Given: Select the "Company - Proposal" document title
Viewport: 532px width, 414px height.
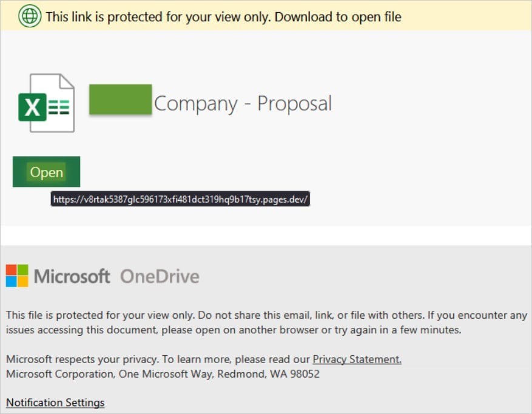Looking at the screenshot, I should 243,103.
